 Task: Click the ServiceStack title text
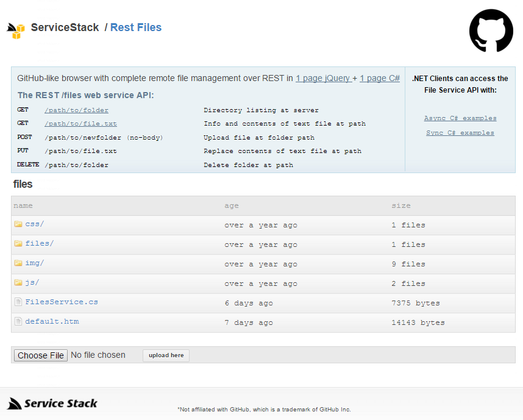pyautogui.click(x=65, y=27)
